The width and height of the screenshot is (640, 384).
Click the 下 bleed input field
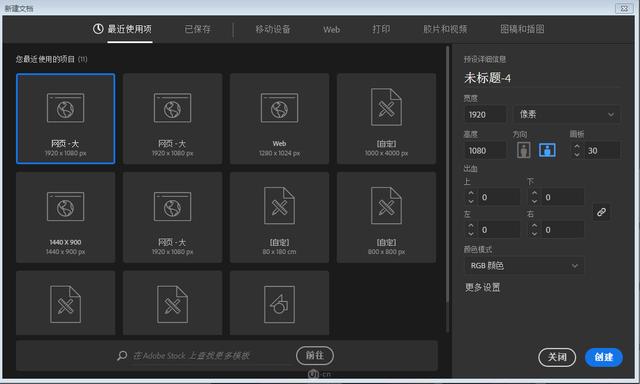[562, 197]
